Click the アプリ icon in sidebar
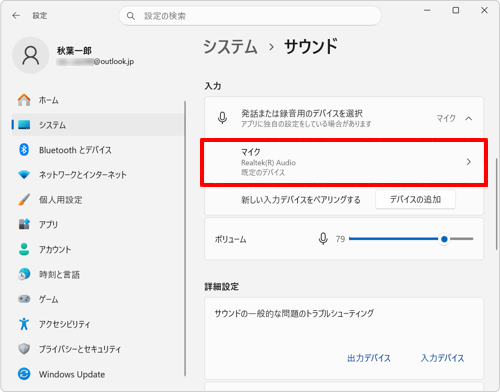 coord(24,224)
